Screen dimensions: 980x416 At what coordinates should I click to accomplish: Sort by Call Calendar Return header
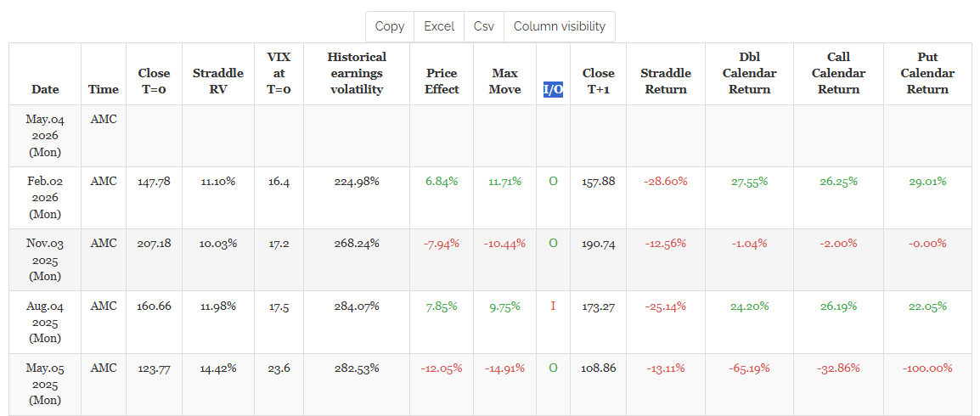click(x=839, y=74)
